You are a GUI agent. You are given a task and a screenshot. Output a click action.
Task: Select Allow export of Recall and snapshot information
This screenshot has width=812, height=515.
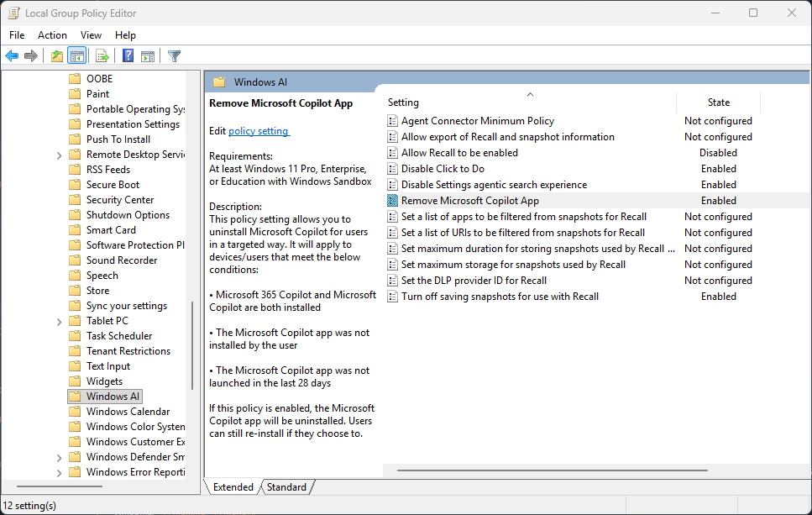[507, 137]
